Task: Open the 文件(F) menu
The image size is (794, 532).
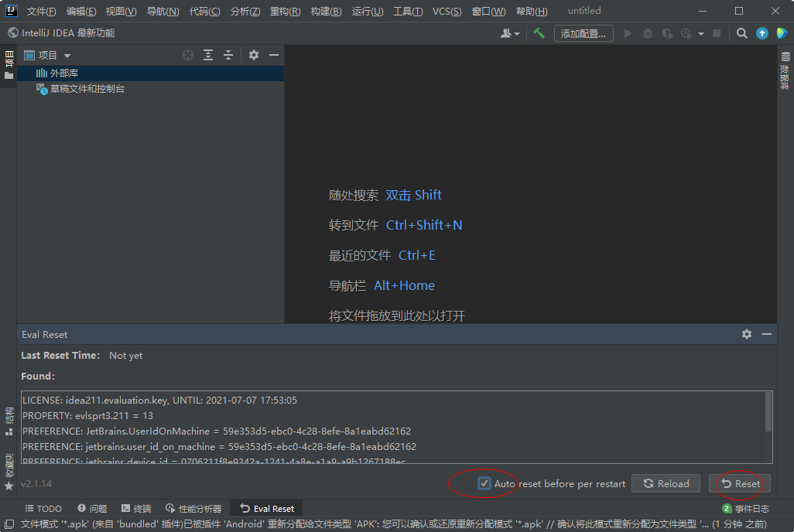Action: point(41,11)
